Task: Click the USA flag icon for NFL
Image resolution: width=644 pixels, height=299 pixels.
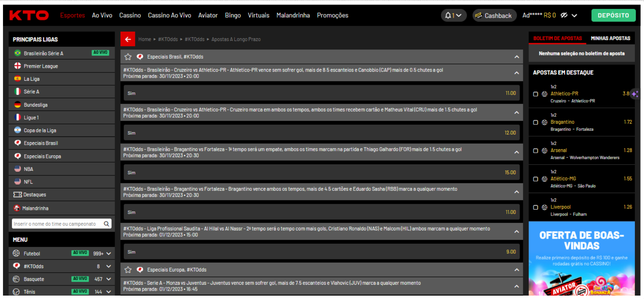Action: tap(17, 182)
